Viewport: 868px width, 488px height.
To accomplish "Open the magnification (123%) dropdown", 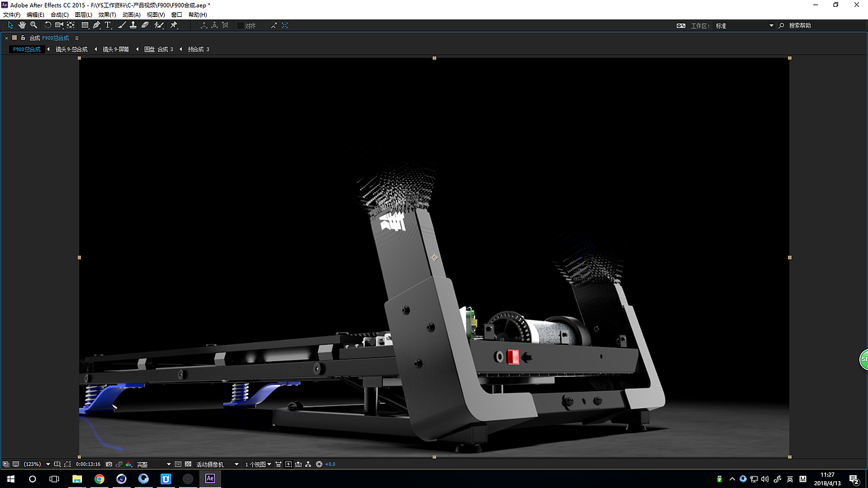I will (37, 464).
